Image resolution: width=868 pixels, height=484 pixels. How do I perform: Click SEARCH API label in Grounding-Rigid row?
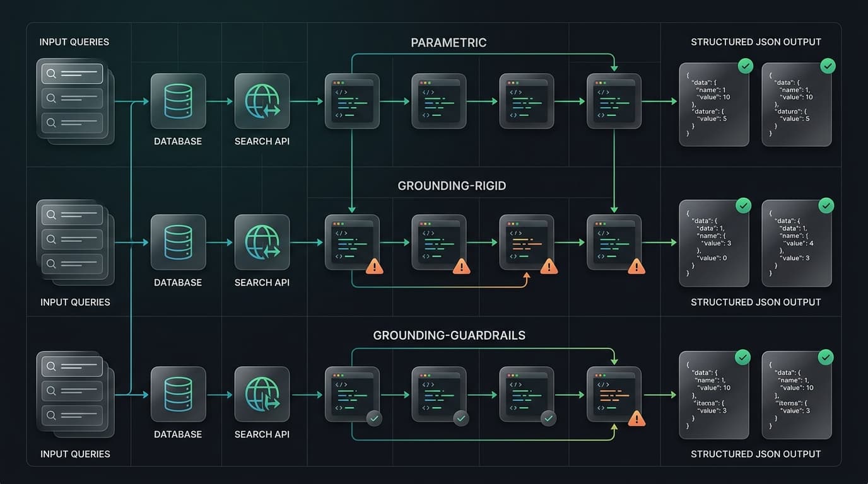[262, 282]
